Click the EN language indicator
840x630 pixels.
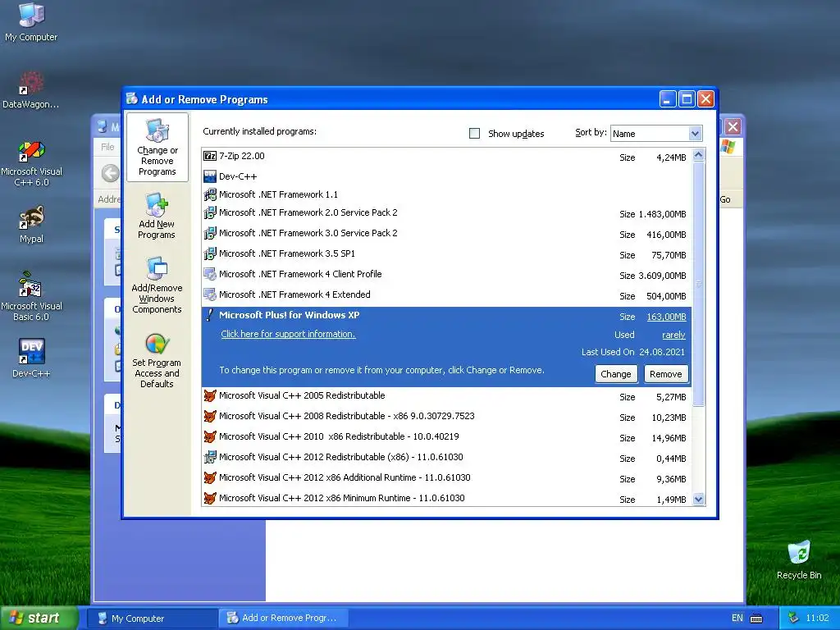click(737, 619)
